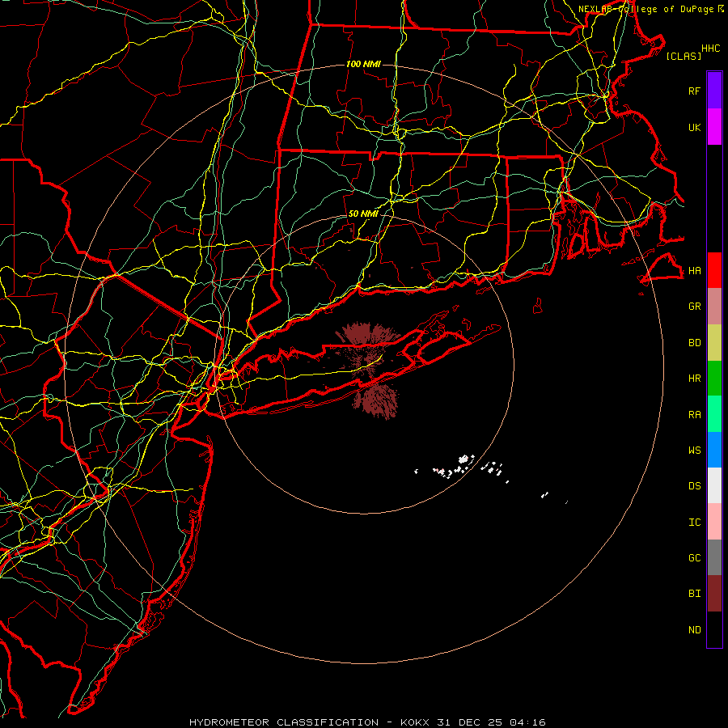This screenshot has height=728, width=728.
Task: Click the IC legend label
Action: tap(694, 523)
